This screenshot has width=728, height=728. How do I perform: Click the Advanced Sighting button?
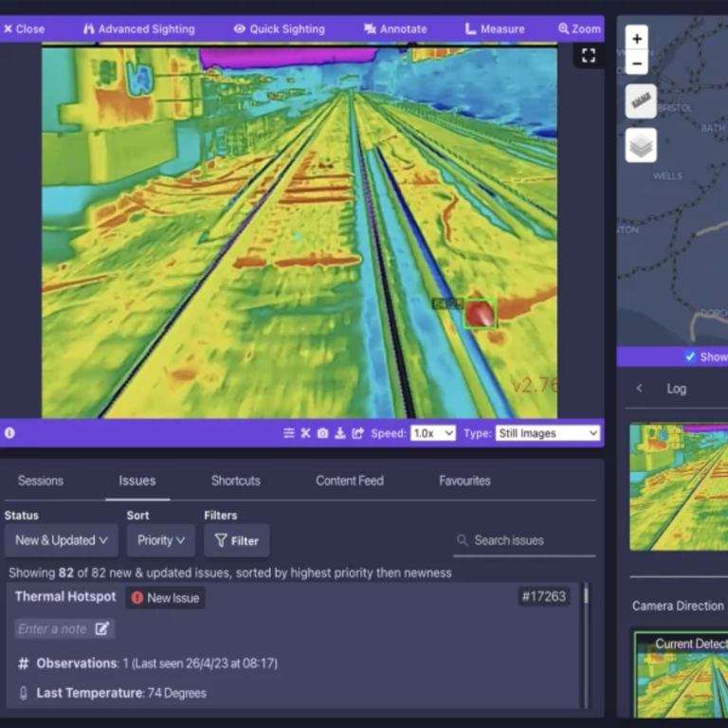point(138,28)
